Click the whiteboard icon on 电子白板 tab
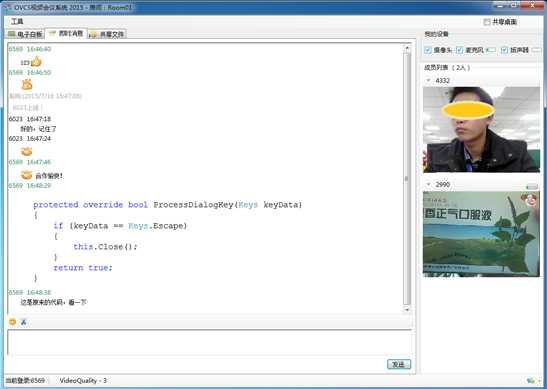The image size is (547, 389). 12,34
